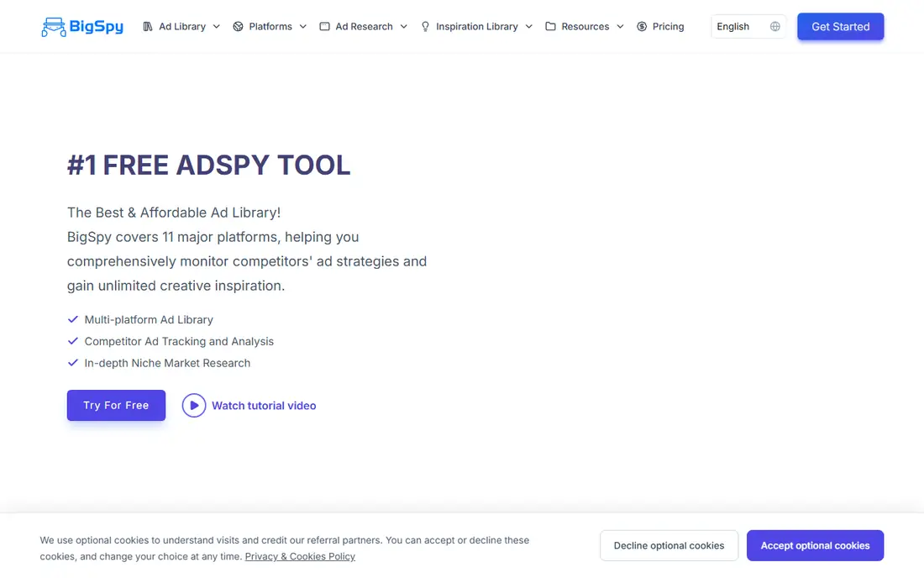The height and width of the screenshot is (578, 924).
Task: Click the Try For Free button
Action: [x=116, y=406]
